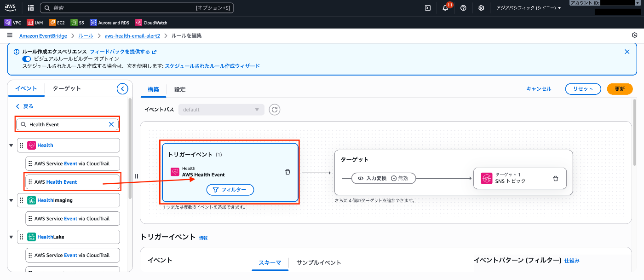Open the hamburger navigation menu
Screen dimensions: 644x280
point(10,35)
